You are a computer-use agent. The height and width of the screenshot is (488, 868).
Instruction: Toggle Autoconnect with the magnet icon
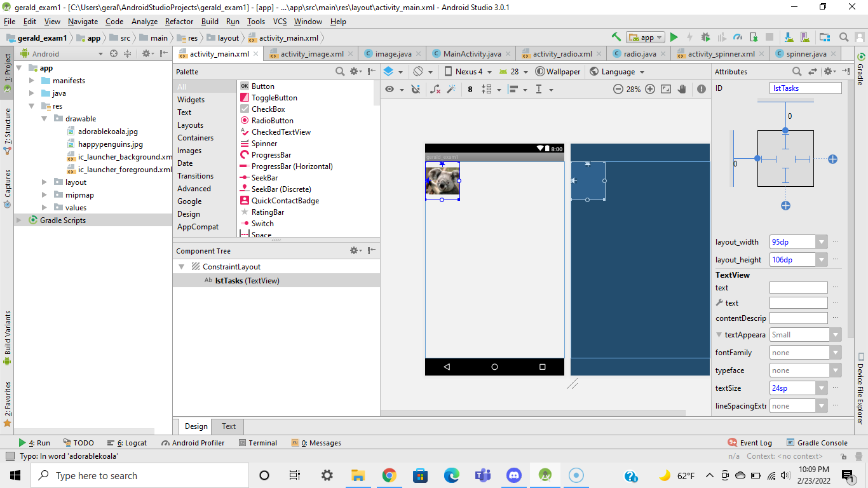pyautogui.click(x=414, y=89)
